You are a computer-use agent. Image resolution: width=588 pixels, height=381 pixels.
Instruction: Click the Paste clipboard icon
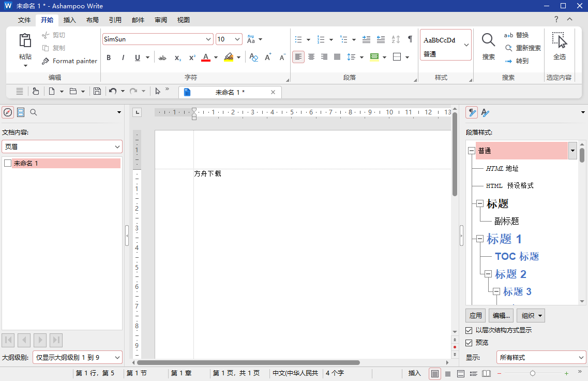point(25,40)
